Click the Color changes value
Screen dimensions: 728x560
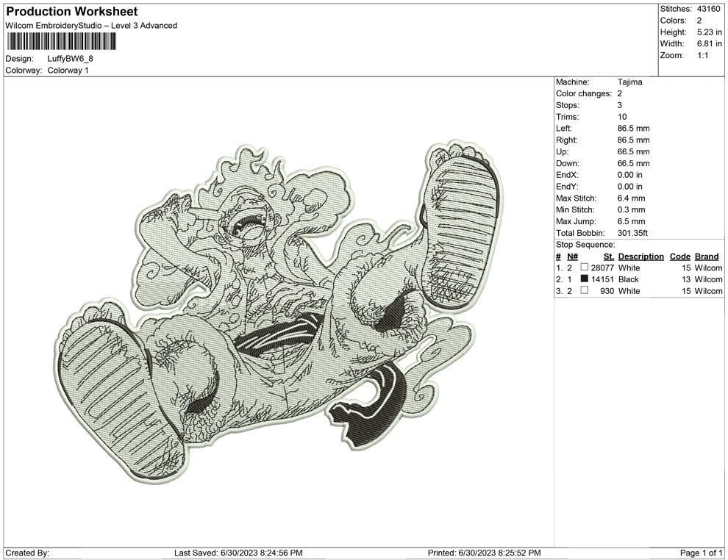point(619,94)
